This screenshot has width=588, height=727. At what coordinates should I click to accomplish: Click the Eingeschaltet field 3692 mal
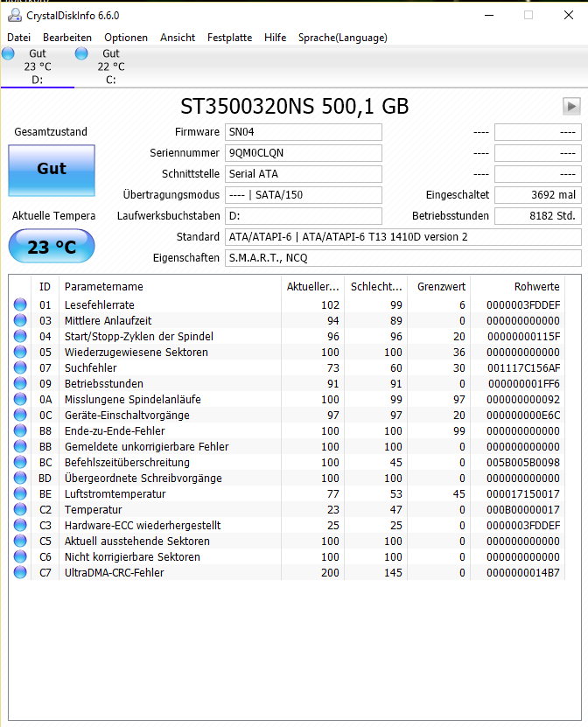click(538, 195)
